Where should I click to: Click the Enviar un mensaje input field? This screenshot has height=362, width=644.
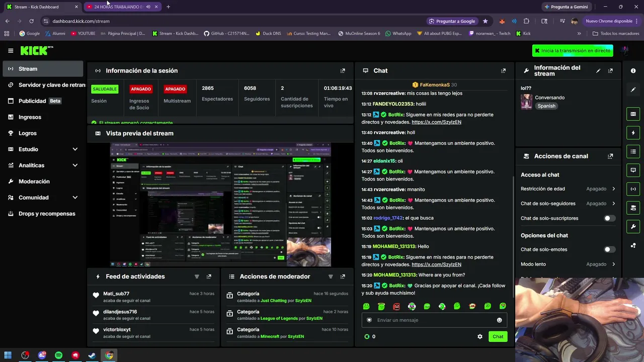pos(434,320)
